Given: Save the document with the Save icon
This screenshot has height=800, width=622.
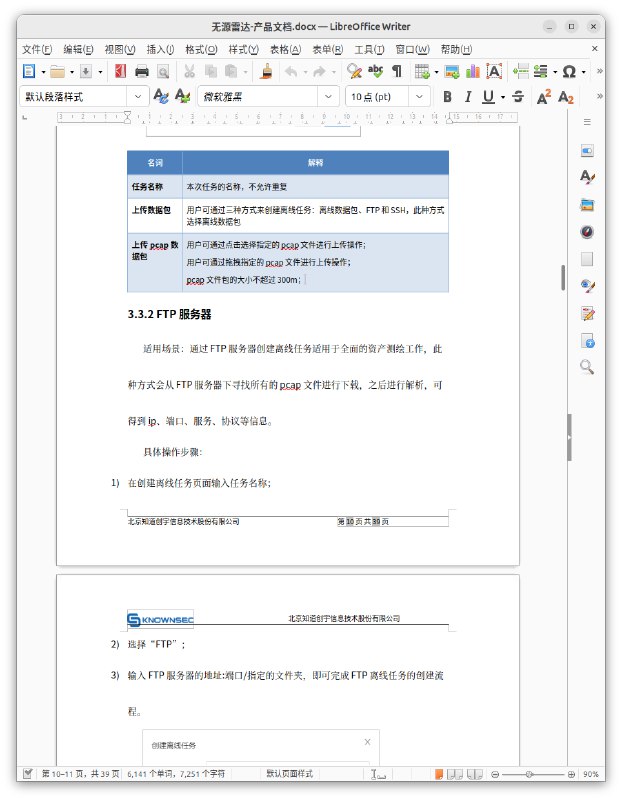Looking at the screenshot, I should click(x=86, y=71).
